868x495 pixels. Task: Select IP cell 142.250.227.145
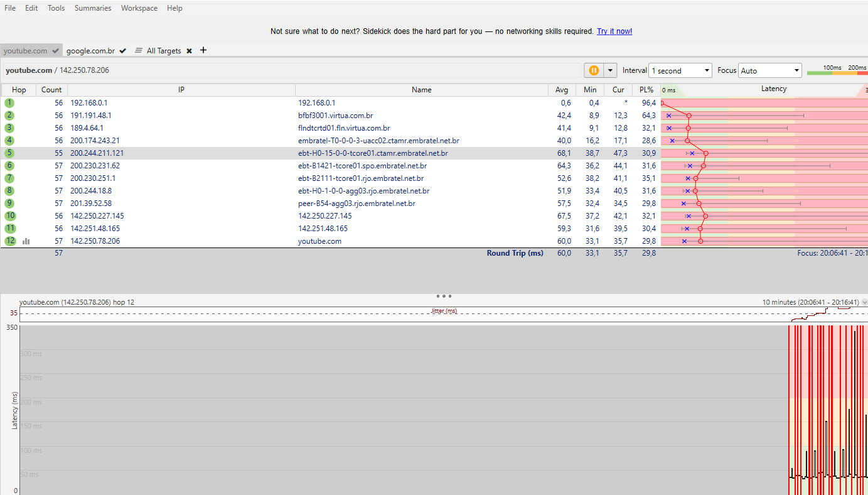pyautogui.click(x=97, y=215)
